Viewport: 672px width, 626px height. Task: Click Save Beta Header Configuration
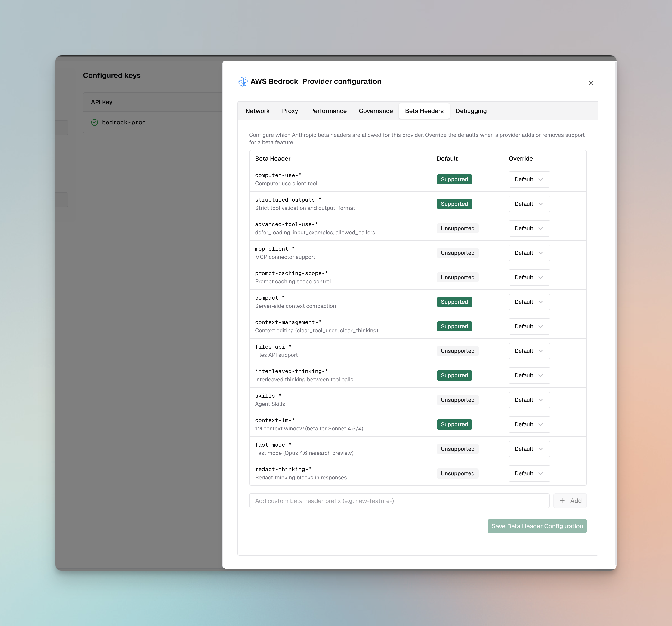(x=536, y=526)
